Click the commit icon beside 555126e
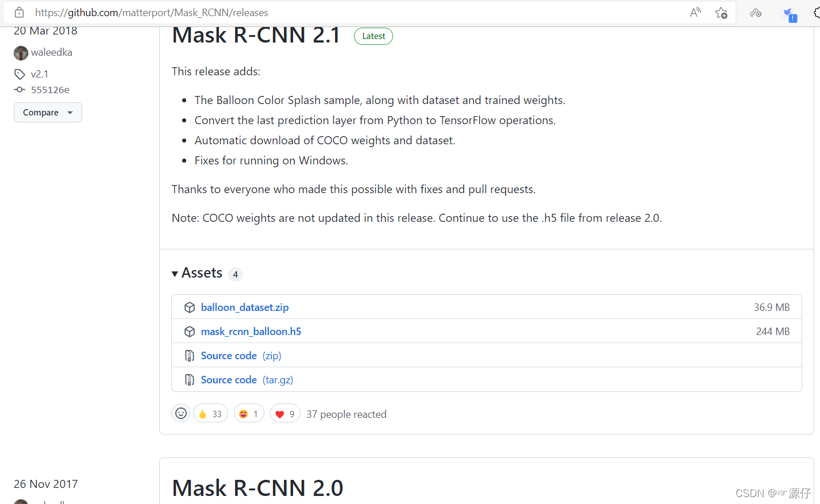820x504 pixels. tap(21, 90)
